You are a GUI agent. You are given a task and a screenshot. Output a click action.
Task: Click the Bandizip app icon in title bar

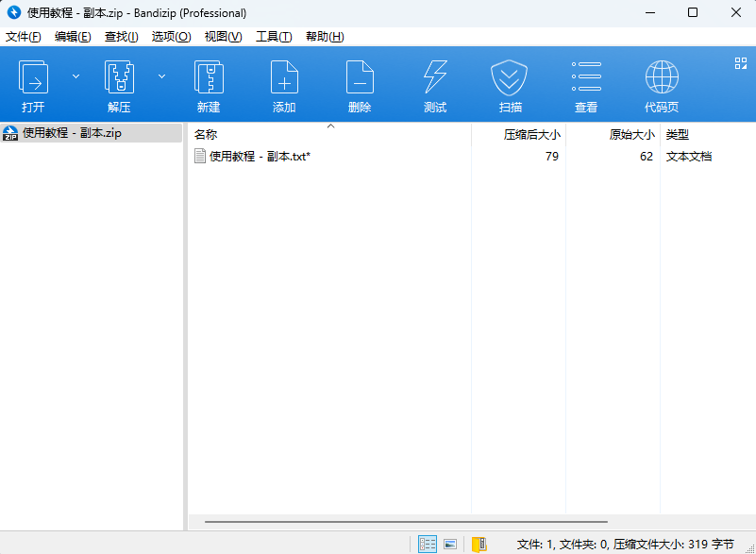(x=14, y=12)
